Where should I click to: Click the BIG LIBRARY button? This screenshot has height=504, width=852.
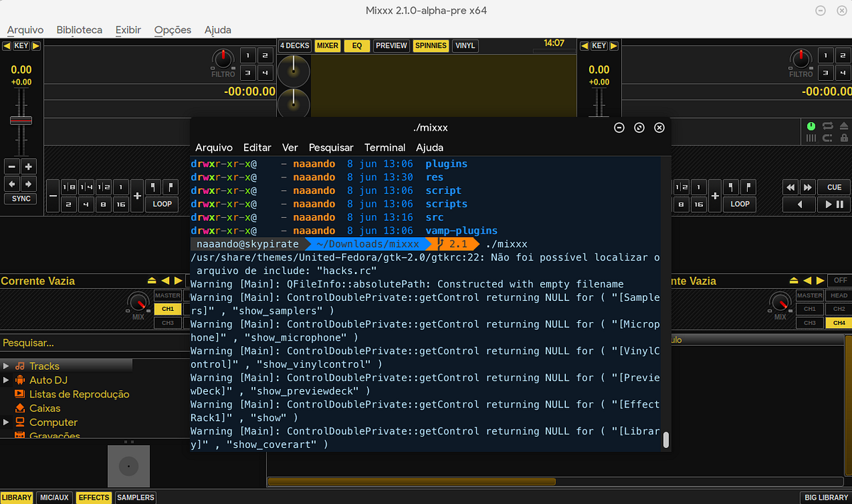[825, 497]
